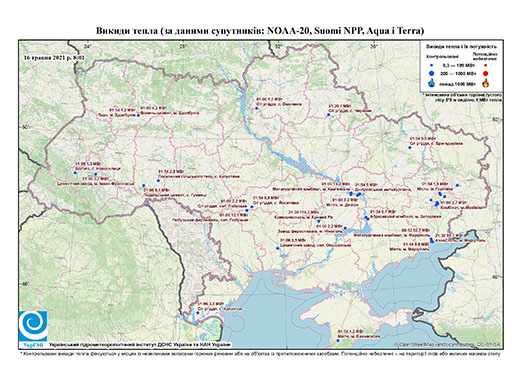Viewport: 520px width, 368px height.
Task: Click the '24°' longitude label
Action: [x=88, y=46]
